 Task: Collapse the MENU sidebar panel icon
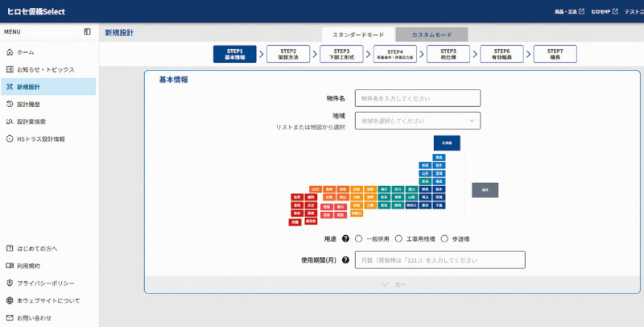[87, 31]
